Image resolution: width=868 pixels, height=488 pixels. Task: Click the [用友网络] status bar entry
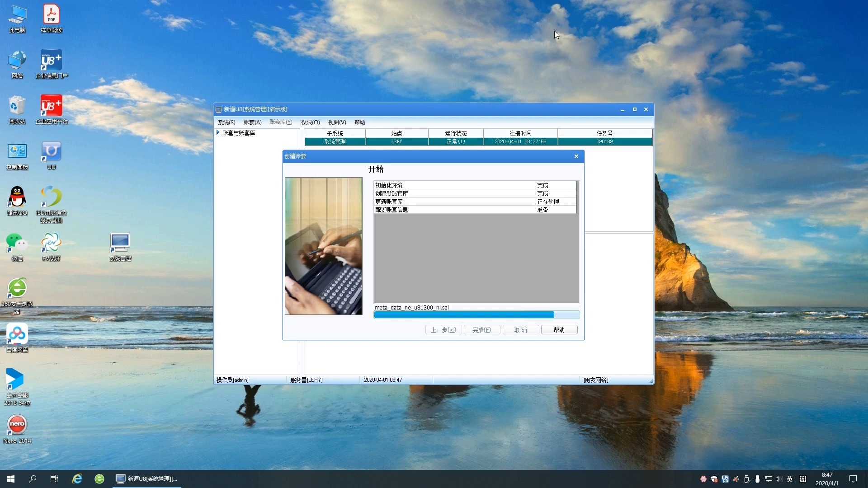(596, 380)
